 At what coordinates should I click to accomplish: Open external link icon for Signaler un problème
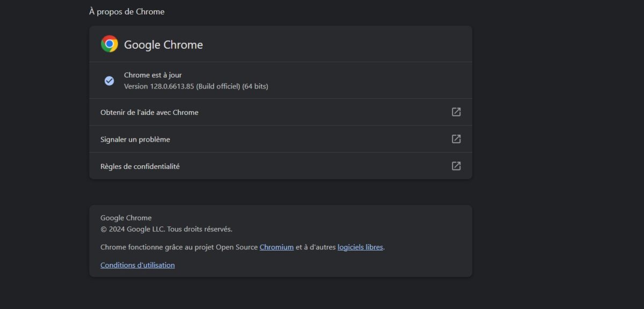456,139
